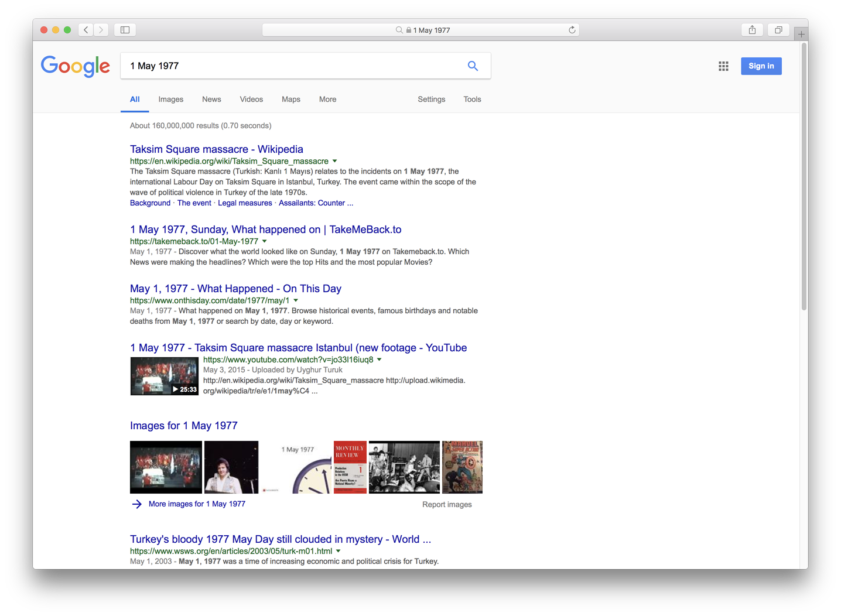The image size is (841, 616).
Task: Show all tabs overview
Action: (778, 30)
